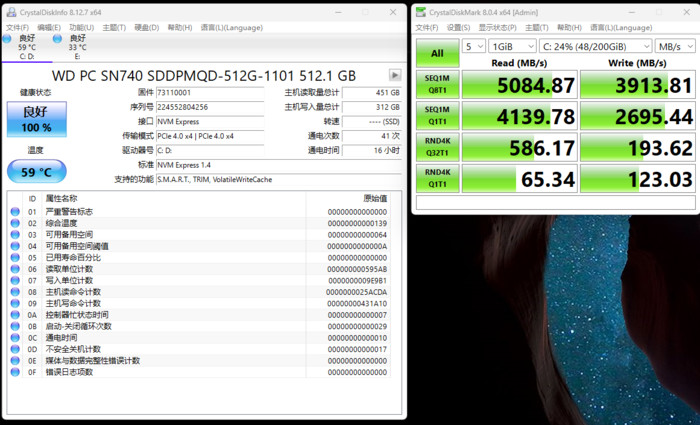The height and width of the screenshot is (425, 700).
Task: Click the status orb for 综合温度 row
Action: pos(15,223)
